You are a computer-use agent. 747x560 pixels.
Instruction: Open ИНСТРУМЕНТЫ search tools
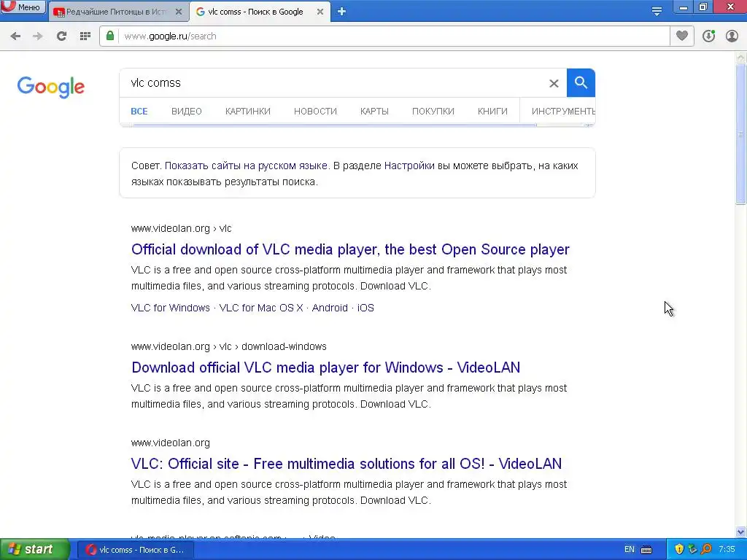[x=562, y=112]
